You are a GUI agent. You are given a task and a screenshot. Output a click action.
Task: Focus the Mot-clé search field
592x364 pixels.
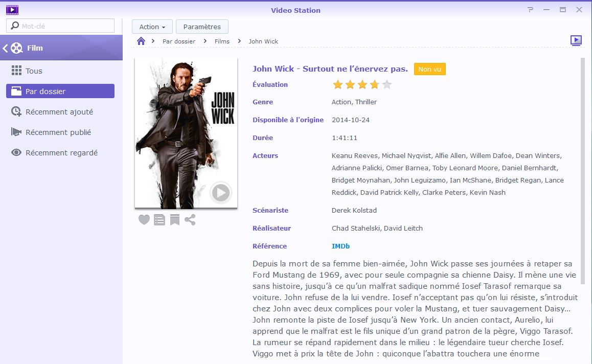coord(60,26)
